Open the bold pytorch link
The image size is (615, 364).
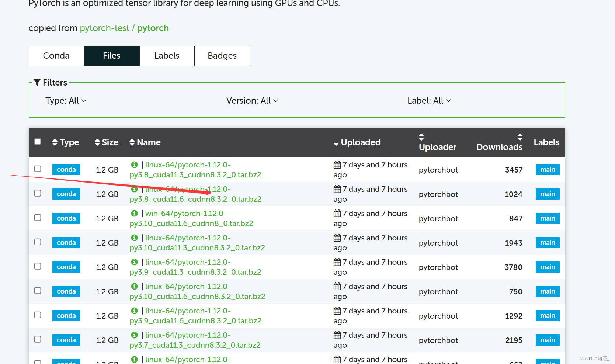click(153, 28)
